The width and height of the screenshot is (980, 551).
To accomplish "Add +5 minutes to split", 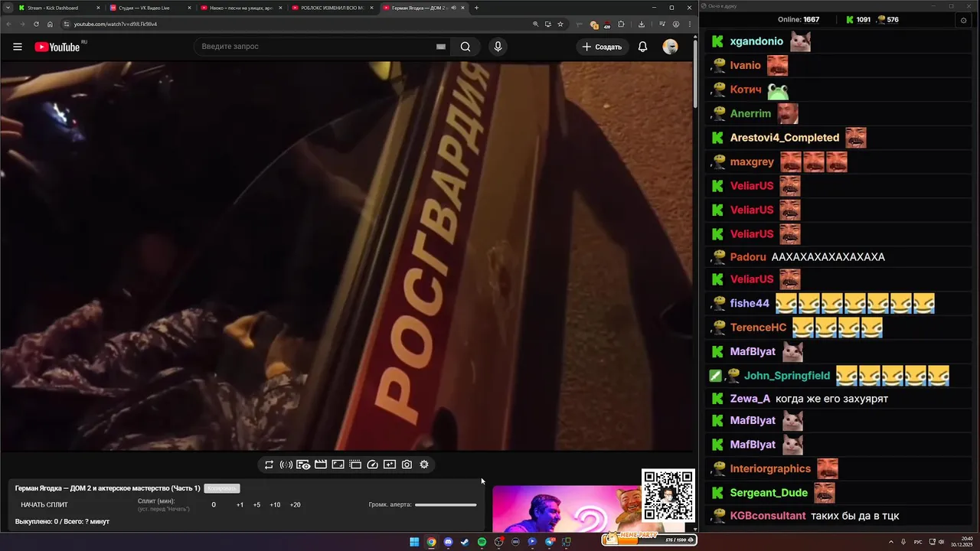I will (x=256, y=505).
